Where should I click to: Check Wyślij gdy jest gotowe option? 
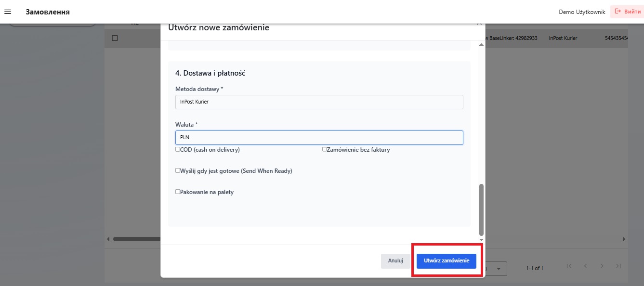coord(178,170)
